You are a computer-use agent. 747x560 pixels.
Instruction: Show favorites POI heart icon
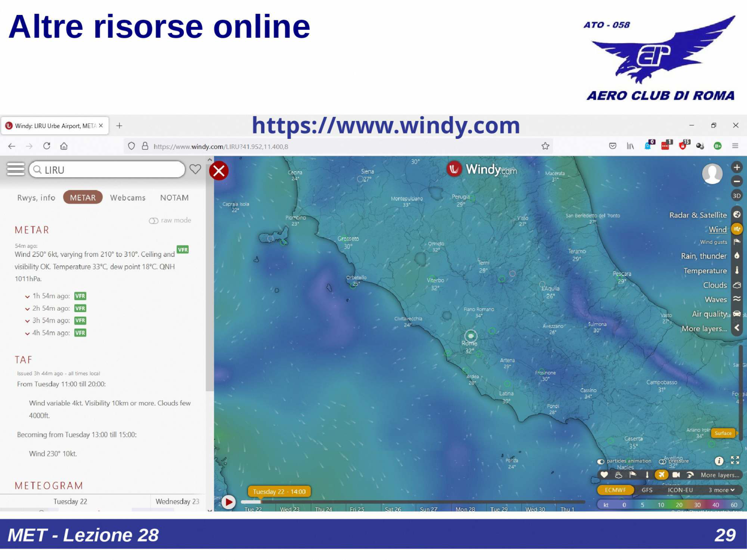(x=604, y=475)
